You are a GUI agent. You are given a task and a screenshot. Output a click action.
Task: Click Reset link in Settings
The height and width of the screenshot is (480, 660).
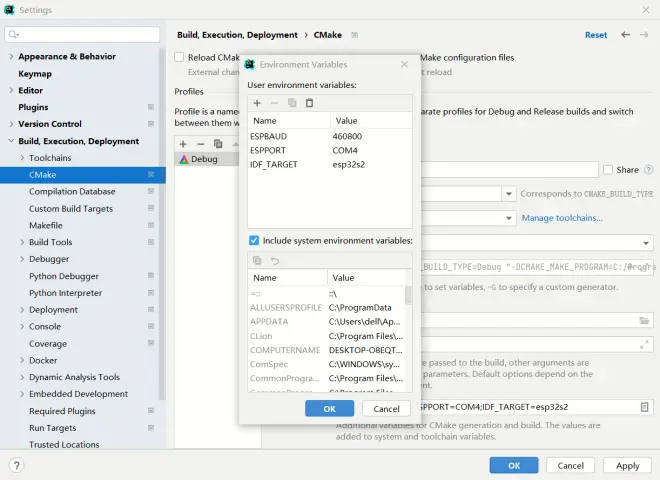pyautogui.click(x=596, y=35)
